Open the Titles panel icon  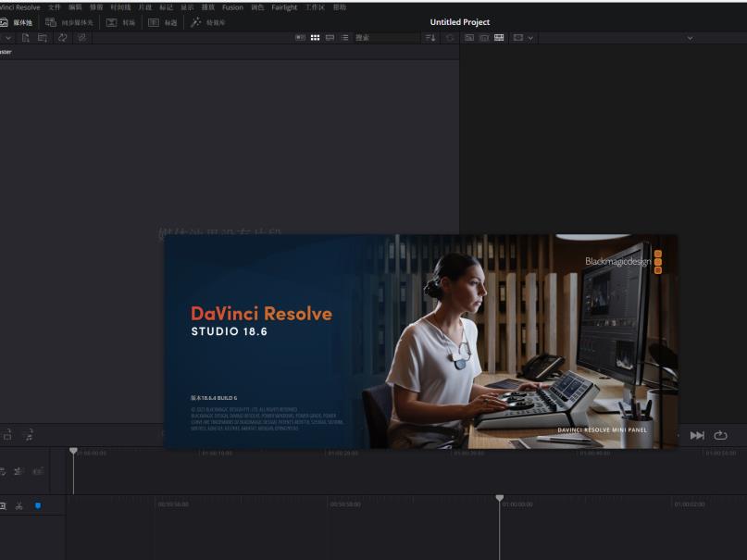pyautogui.click(x=154, y=22)
